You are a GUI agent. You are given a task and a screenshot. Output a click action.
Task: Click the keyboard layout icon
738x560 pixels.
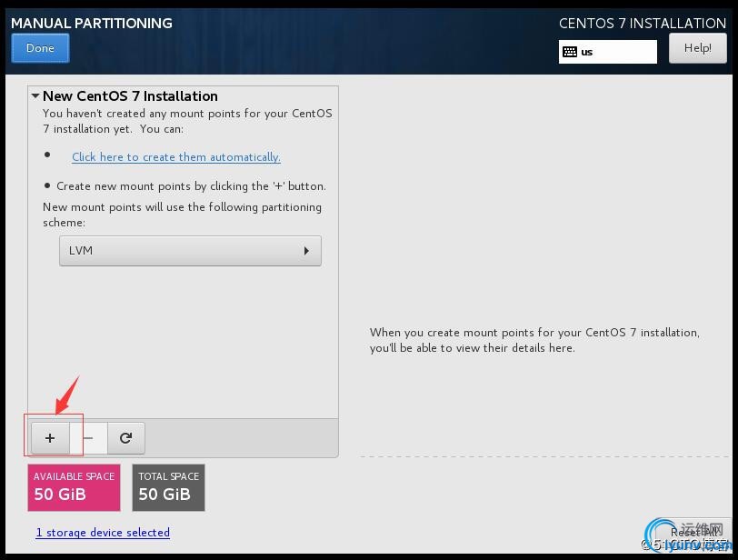[x=570, y=52]
